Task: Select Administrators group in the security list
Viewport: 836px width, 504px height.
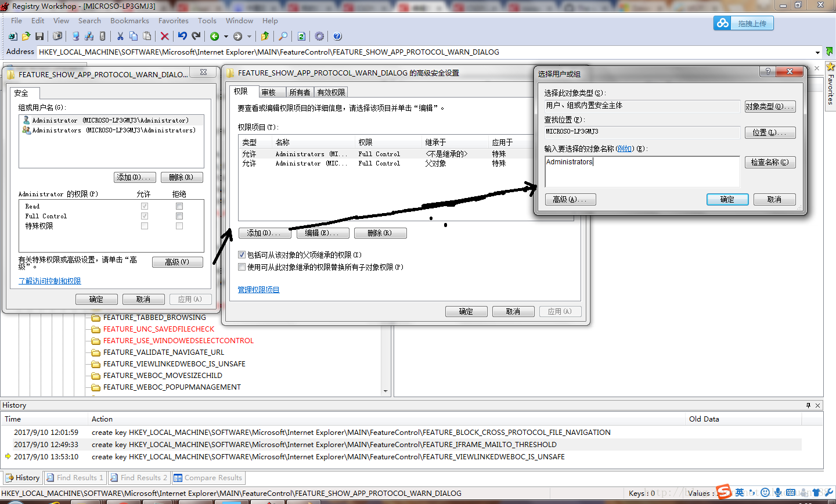Action: (111, 130)
